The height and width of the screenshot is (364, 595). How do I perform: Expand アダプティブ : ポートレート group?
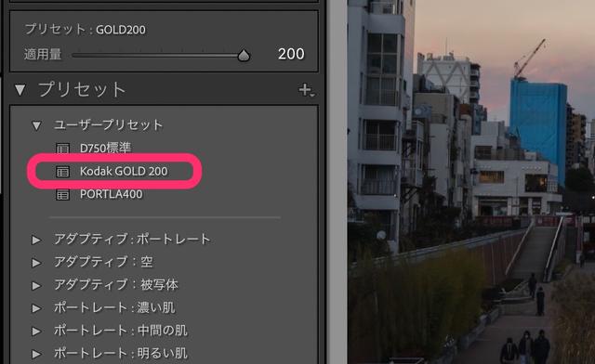(x=36, y=240)
